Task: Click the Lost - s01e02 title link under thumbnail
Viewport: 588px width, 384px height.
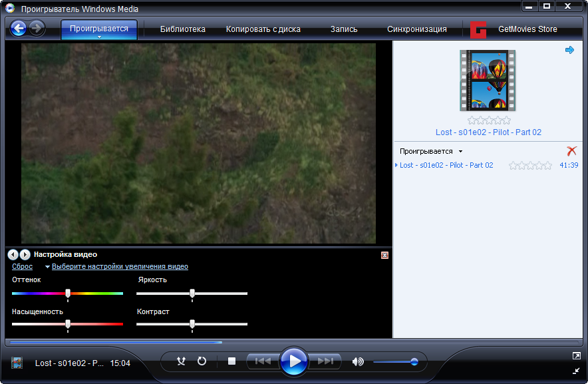Action: 488,132
